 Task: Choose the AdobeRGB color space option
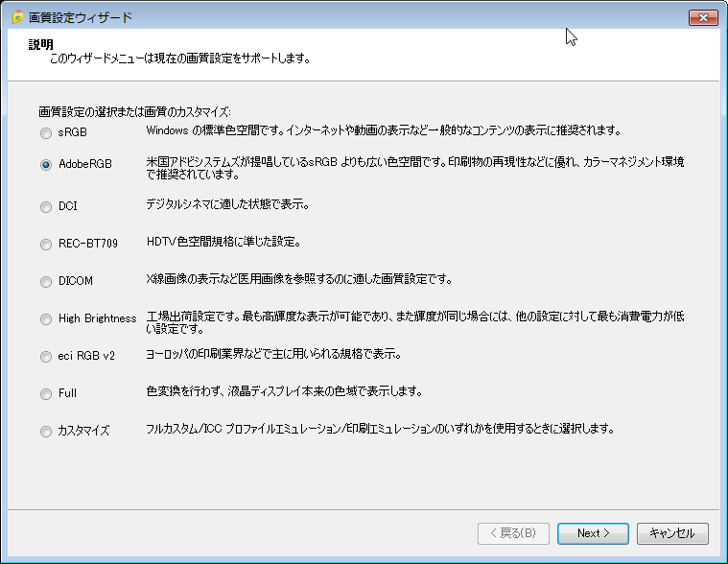46,164
